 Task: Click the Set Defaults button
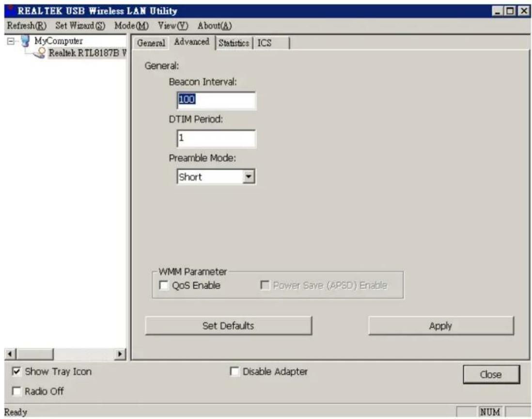tap(228, 326)
